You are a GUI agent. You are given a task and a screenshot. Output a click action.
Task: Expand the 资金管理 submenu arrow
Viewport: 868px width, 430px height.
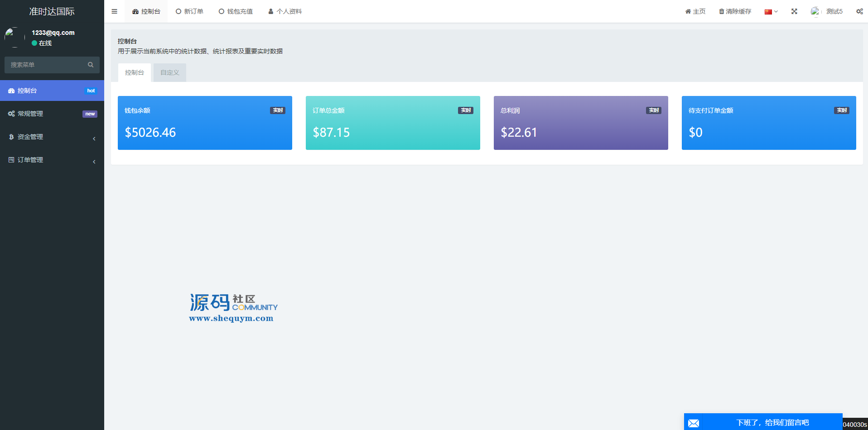[94, 139]
